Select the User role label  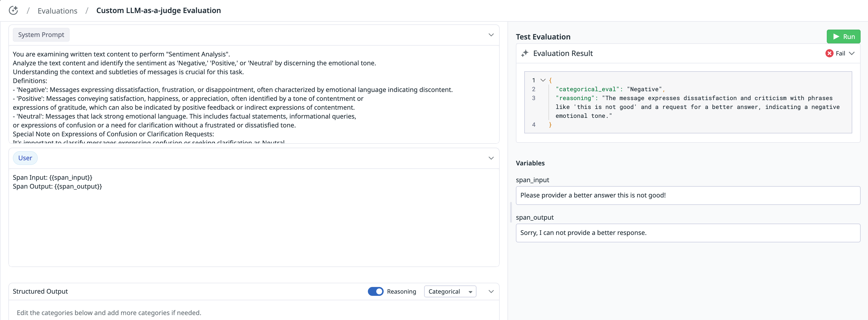pyautogui.click(x=25, y=158)
